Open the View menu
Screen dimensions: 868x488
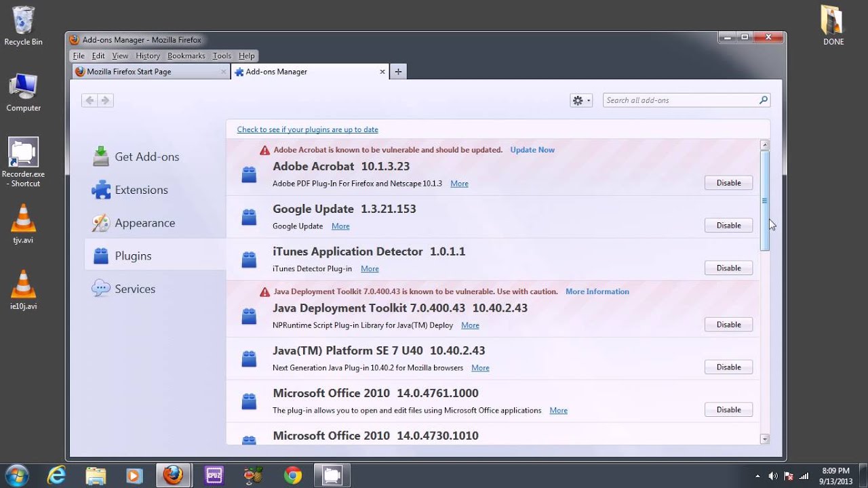pyautogui.click(x=120, y=56)
